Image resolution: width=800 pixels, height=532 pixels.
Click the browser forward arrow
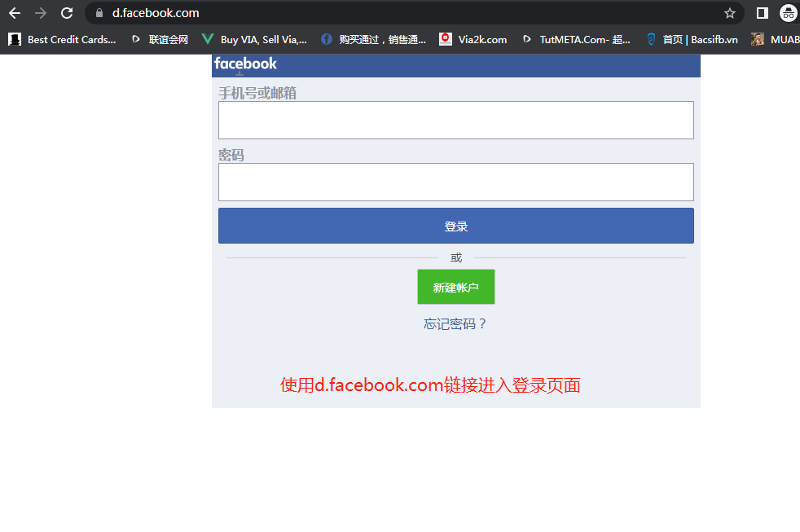(41, 13)
